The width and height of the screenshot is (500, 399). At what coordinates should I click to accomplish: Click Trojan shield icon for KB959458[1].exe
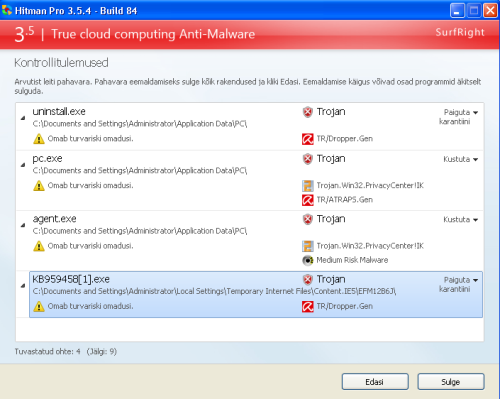(x=308, y=280)
